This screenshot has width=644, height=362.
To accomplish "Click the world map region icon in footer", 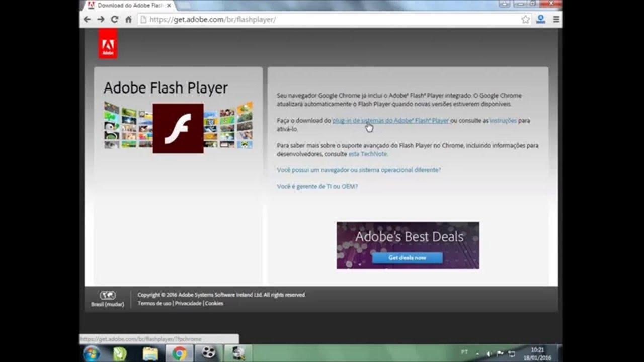I will 108,295.
